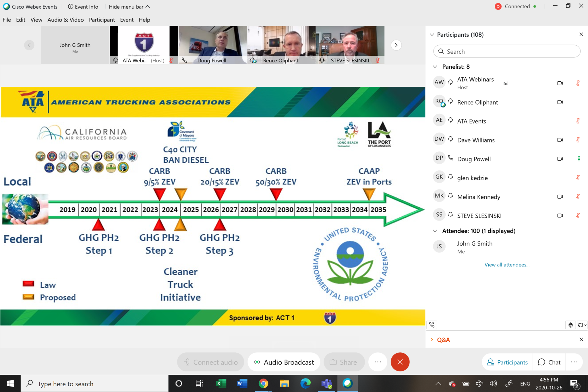The width and height of the screenshot is (588, 392).
Task: Collapse the Attendee section
Action: pos(435,231)
